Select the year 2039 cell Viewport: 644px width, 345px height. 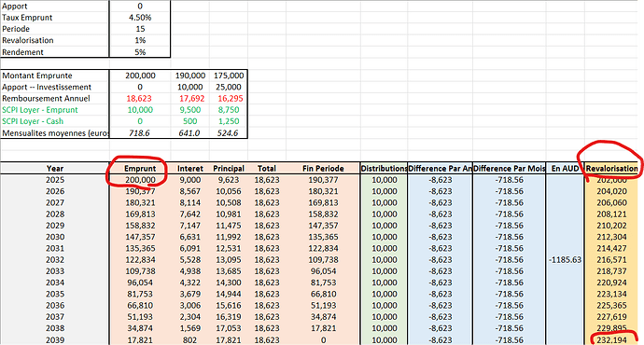pyautogui.click(x=55, y=340)
